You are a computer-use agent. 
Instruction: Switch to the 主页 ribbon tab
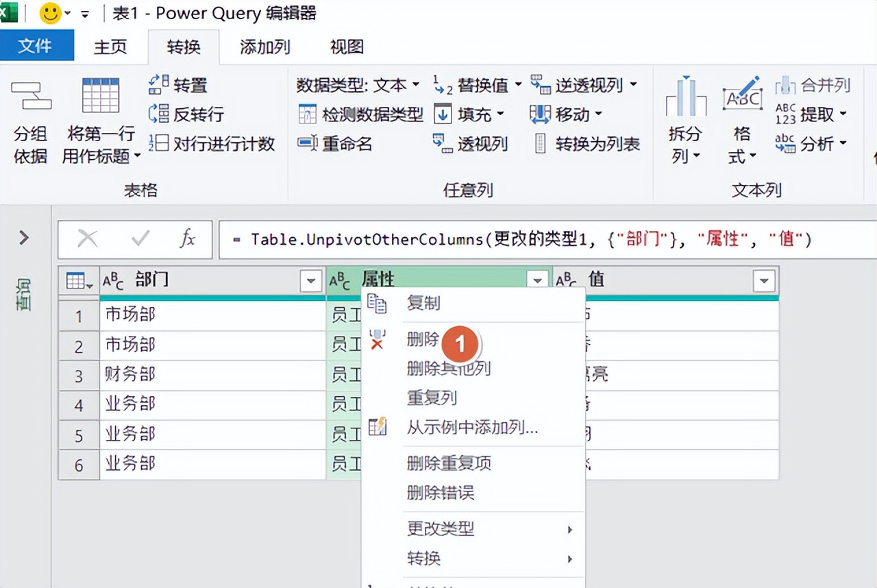(x=110, y=47)
